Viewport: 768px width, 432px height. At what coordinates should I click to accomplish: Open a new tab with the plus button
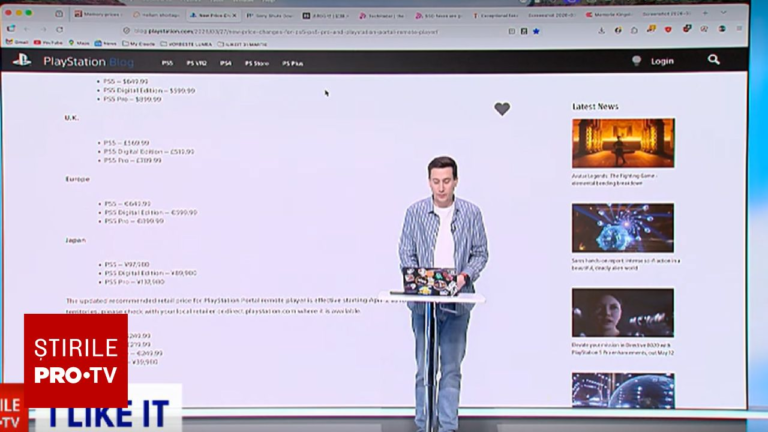[x=705, y=13]
